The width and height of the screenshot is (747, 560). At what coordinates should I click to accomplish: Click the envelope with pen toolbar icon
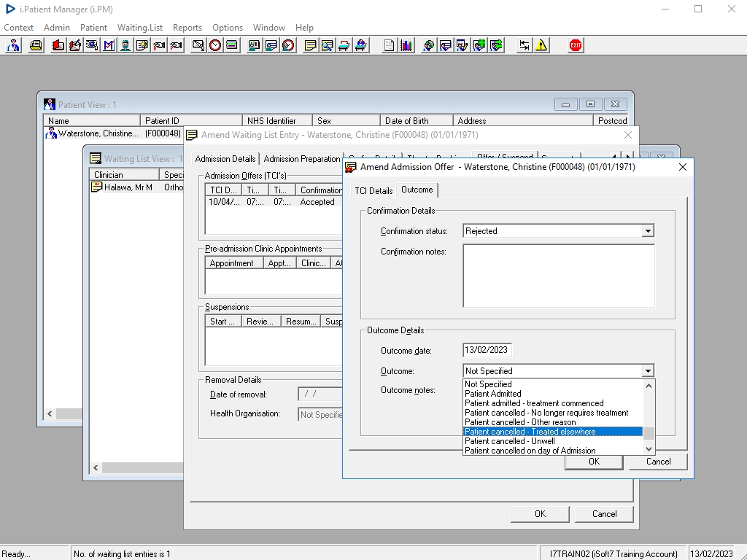click(x=198, y=46)
